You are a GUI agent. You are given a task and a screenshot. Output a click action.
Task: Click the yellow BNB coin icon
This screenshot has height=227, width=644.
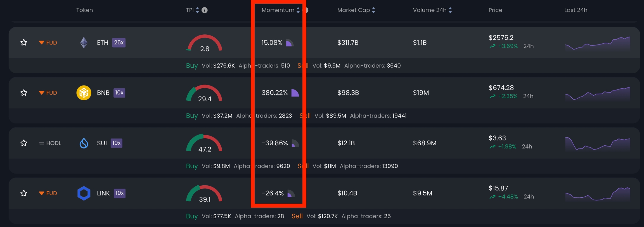84,93
